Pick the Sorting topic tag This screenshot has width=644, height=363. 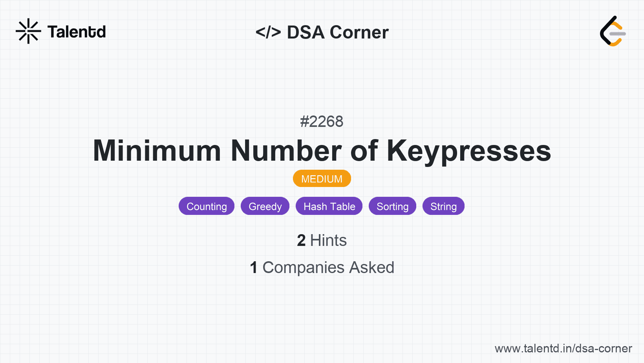(392, 206)
